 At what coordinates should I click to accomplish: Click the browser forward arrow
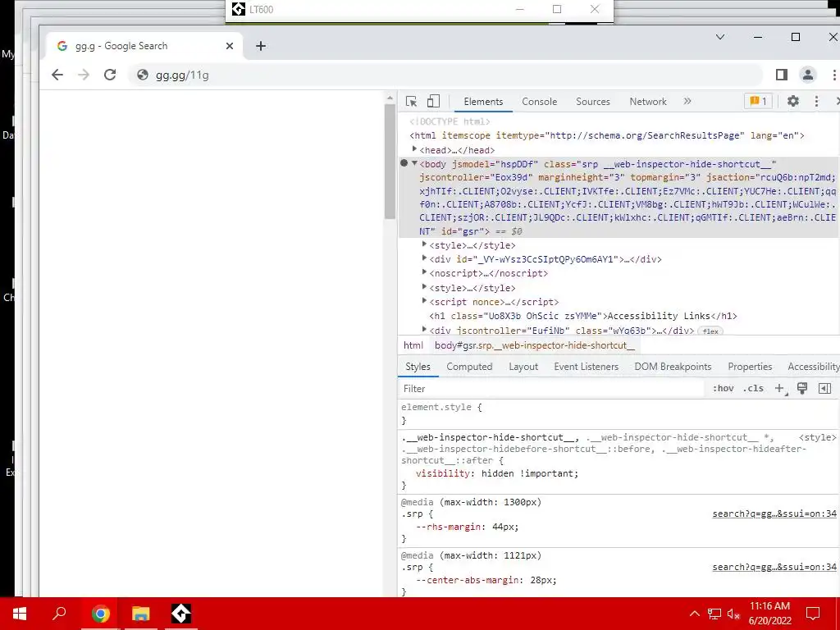click(x=84, y=75)
